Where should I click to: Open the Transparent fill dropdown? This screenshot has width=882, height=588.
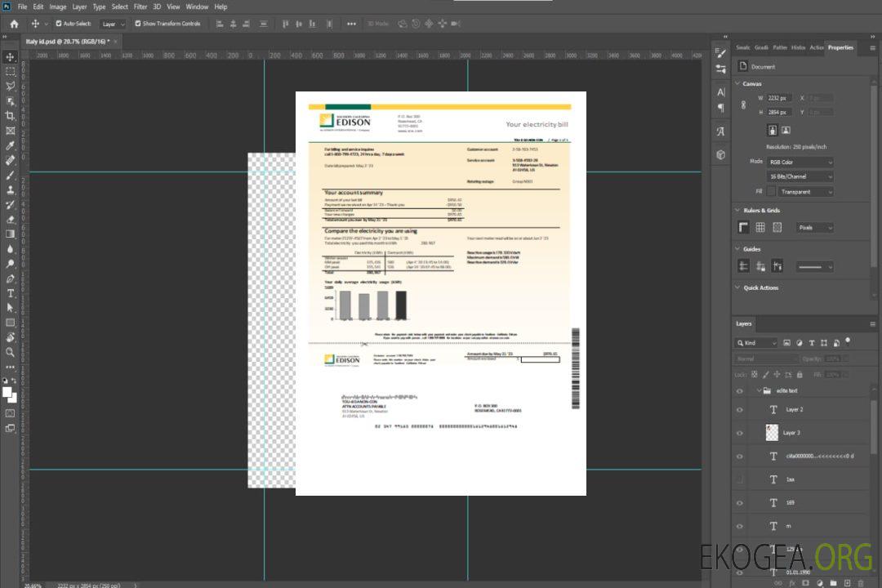coord(806,192)
